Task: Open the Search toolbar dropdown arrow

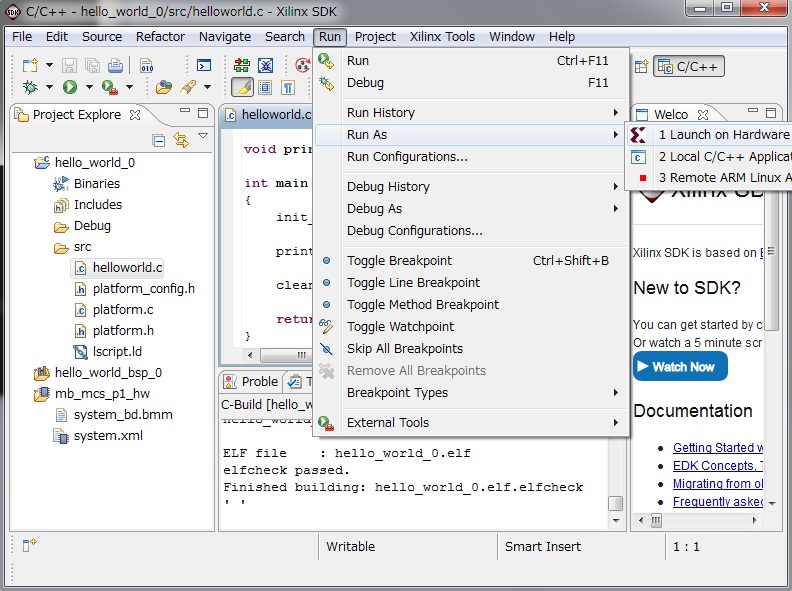Action: (x=207, y=87)
